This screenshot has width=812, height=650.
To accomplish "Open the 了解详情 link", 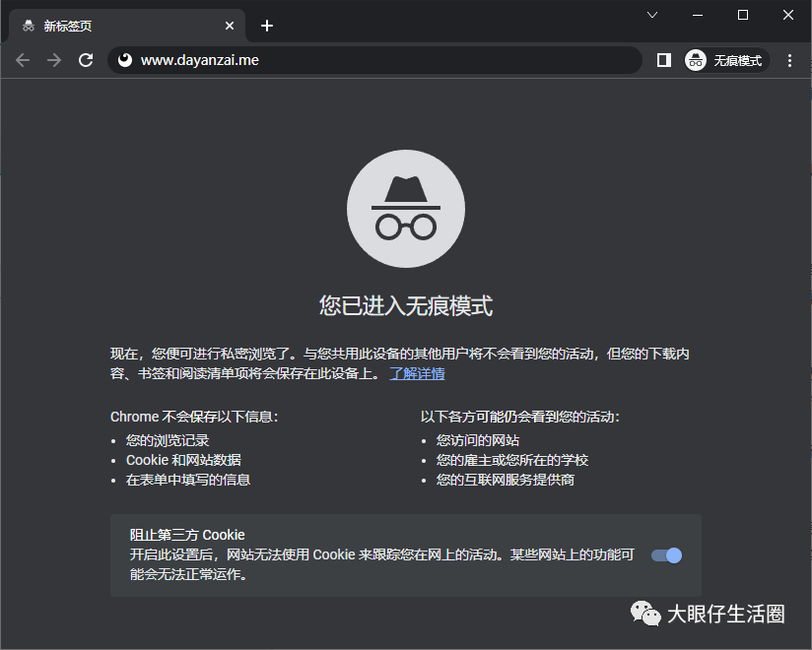I will [x=417, y=373].
